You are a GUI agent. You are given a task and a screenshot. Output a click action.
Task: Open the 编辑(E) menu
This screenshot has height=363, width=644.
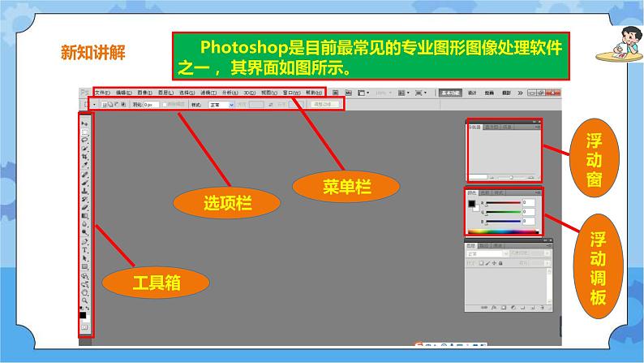123,93
